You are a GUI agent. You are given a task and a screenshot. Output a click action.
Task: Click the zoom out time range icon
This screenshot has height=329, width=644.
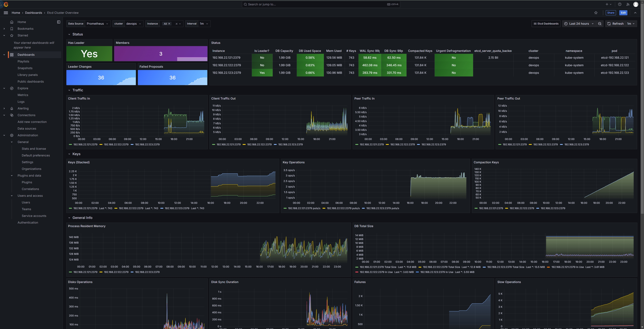tap(600, 24)
